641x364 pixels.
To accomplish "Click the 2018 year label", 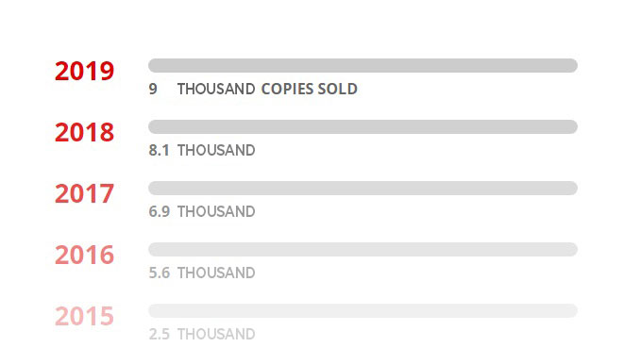I will (x=84, y=132).
